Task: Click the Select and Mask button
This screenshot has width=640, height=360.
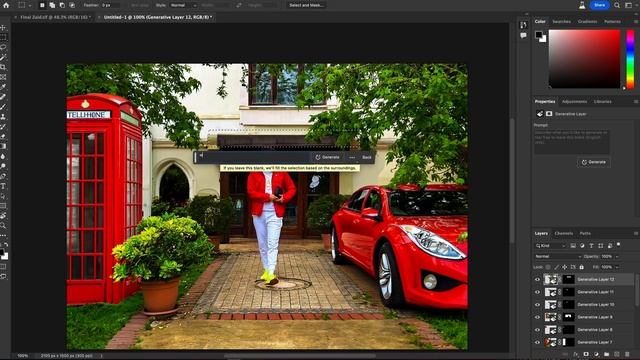Action: click(307, 5)
